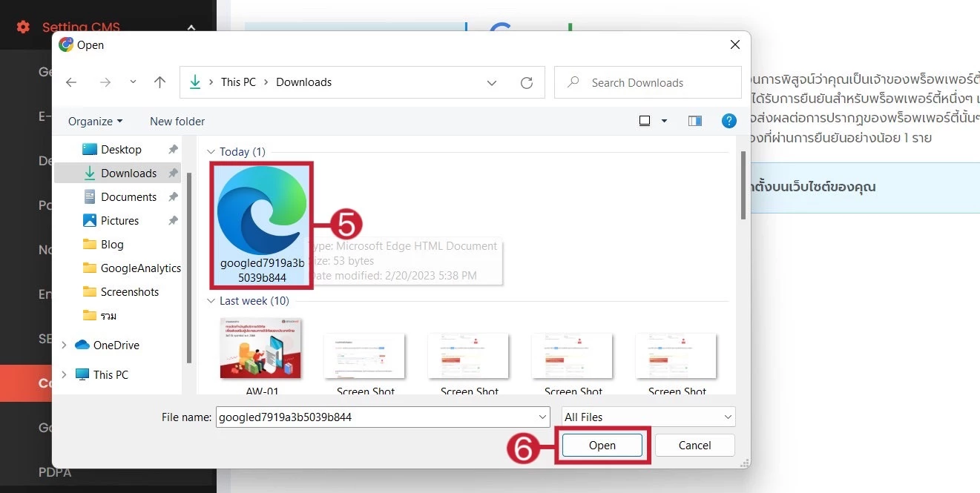Image resolution: width=980 pixels, height=493 pixels.
Task: Click the Desktop pin icon
Action: coord(173,149)
